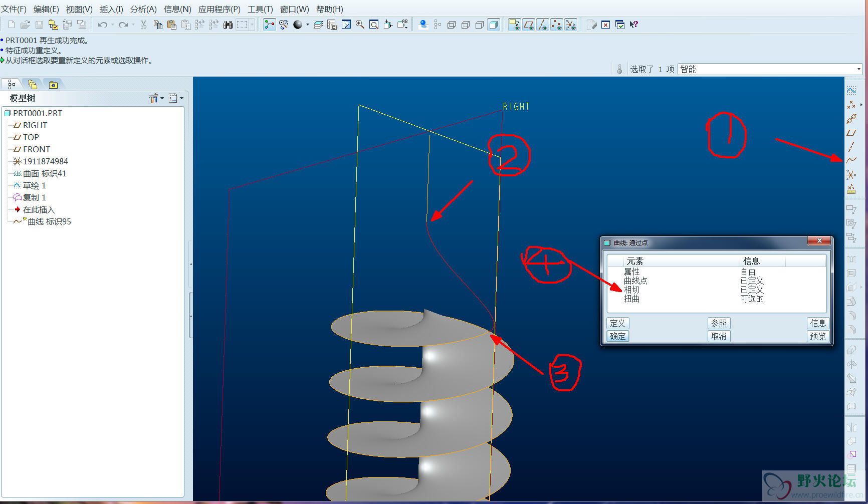This screenshot has width=868, height=504.
Task: Open the Layers stack icon
Action: coord(318,25)
